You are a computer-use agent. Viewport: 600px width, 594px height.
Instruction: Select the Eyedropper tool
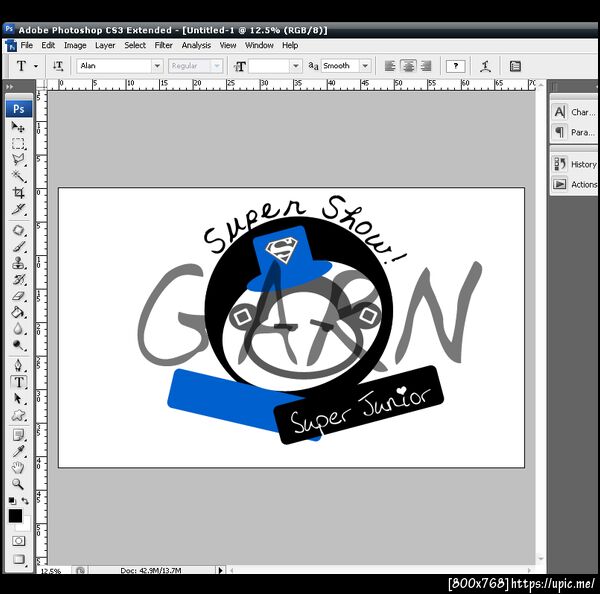pos(18,452)
